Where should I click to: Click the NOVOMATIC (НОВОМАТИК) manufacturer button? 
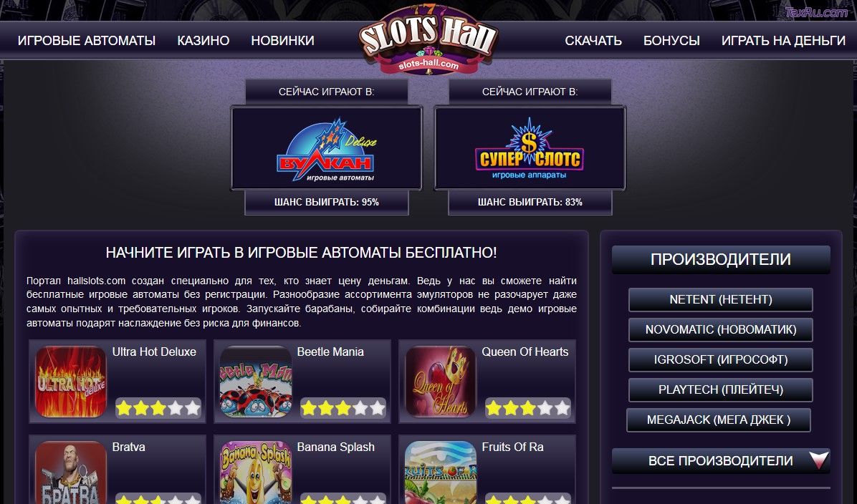(x=720, y=329)
